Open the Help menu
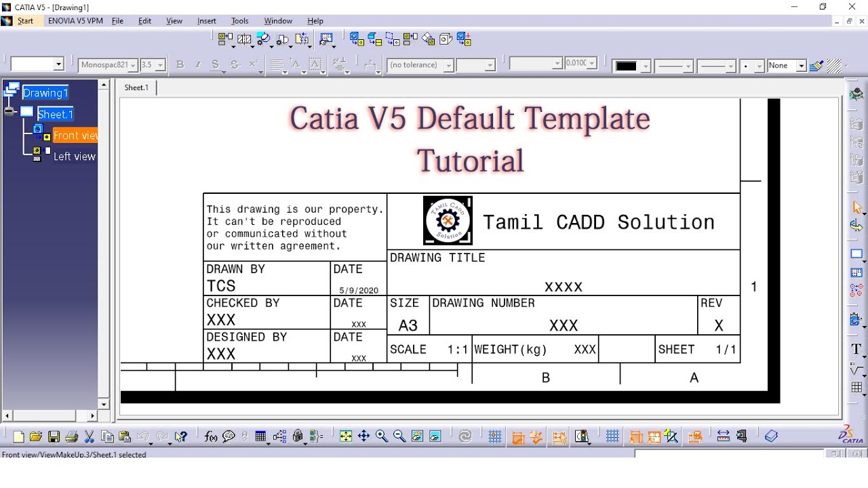The height and width of the screenshot is (488, 868). click(315, 21)
